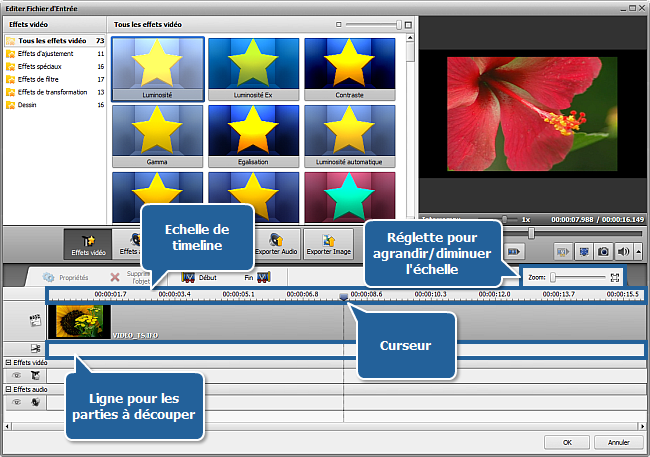The image size is (650, 457).
Task: Open the Effets vidéo toolbar button
Action: coord(87,245)
